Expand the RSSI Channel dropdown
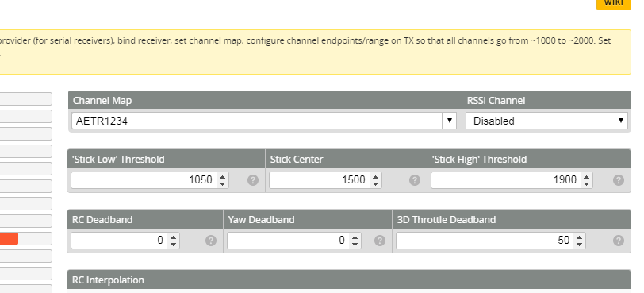The image size is (644, 293). (x=546, y=121)
